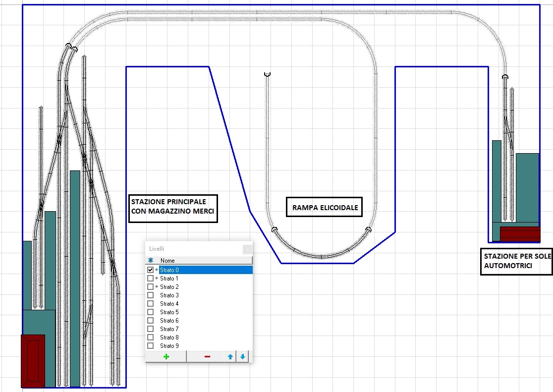
Task: Move layer up with blue up arrow
Action: pos(230,357)
